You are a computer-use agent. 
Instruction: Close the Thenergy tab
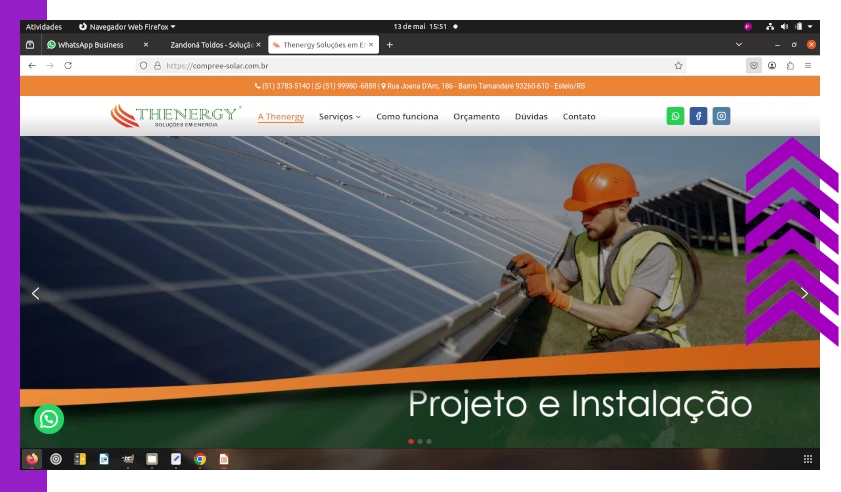coord(371,45)
